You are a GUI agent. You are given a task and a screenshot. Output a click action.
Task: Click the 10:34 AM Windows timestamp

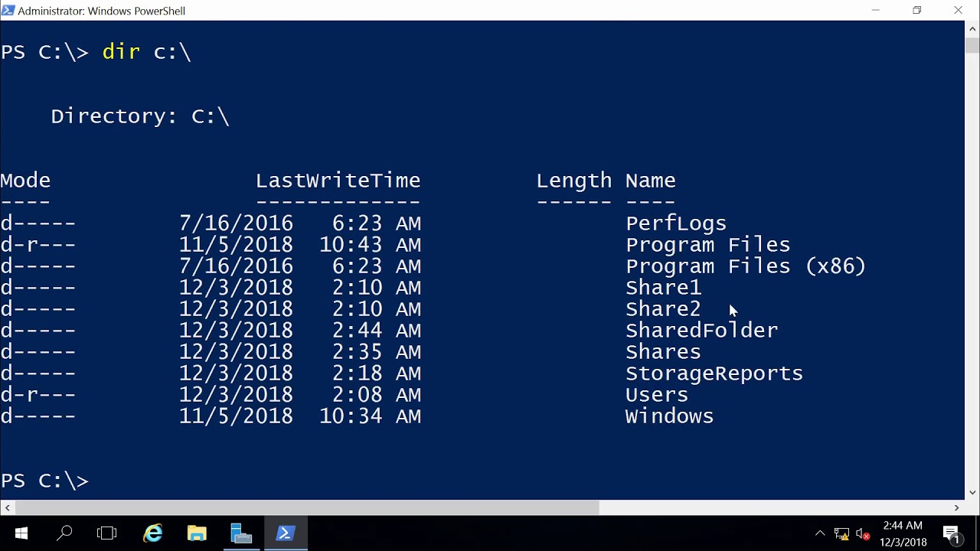pos(370,416)
